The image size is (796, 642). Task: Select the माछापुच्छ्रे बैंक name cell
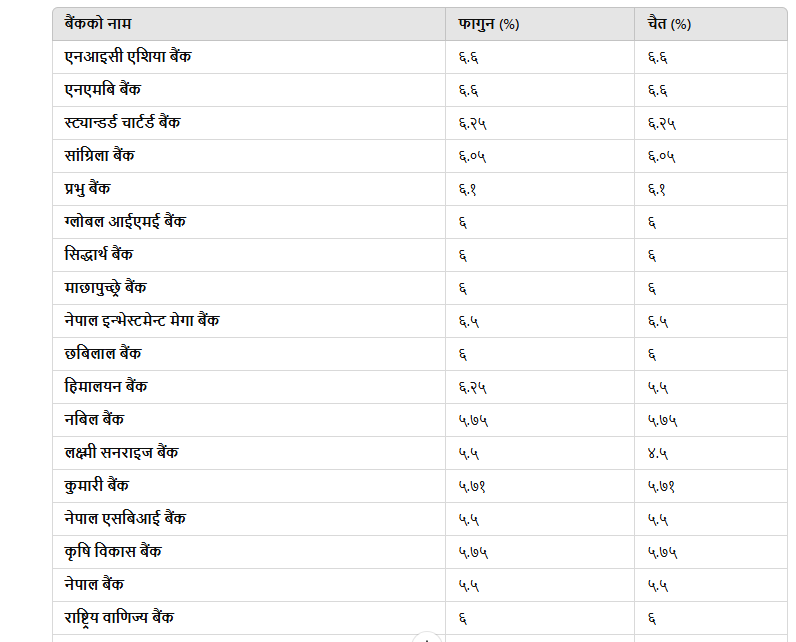click(105, 287)
